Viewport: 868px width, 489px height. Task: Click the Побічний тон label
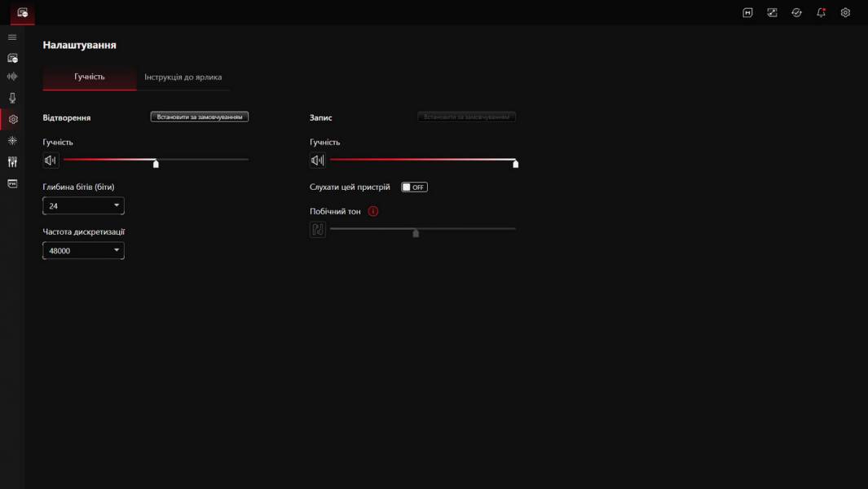pyautogui.click(x=335, y=212)
